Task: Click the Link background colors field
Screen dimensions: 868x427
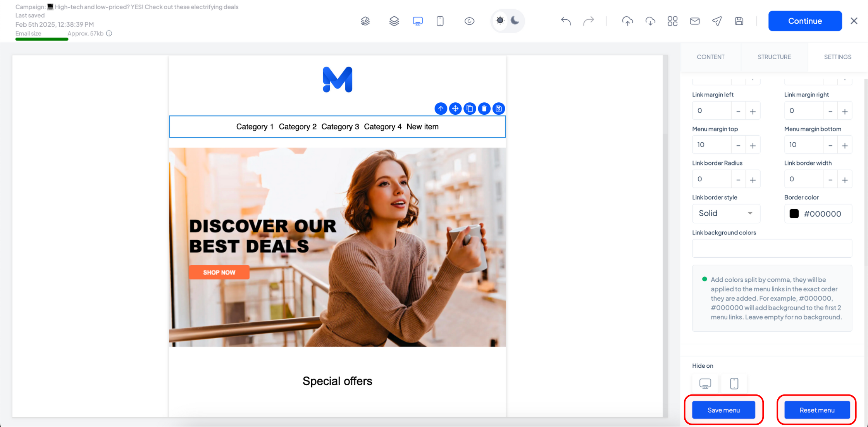Action: (x=772, y=248)
